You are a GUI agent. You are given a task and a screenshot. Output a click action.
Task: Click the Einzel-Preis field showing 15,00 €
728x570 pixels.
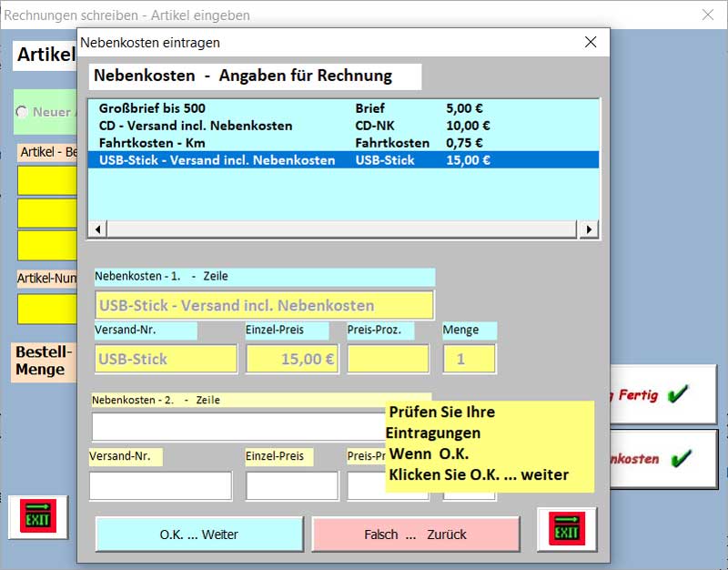pyautogui.click(x=291, y=359)
